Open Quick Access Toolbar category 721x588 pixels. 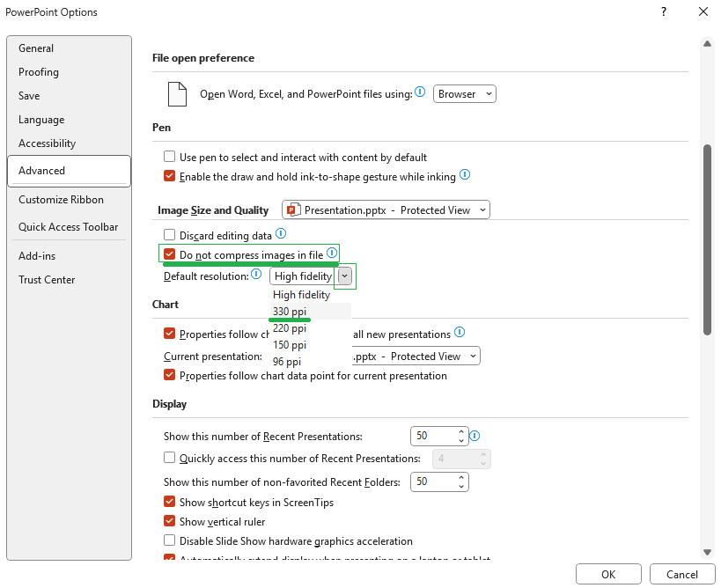68,226
